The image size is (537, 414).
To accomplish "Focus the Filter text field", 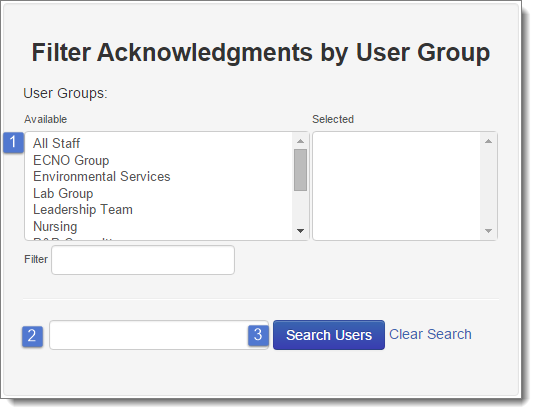I will 143,260.
